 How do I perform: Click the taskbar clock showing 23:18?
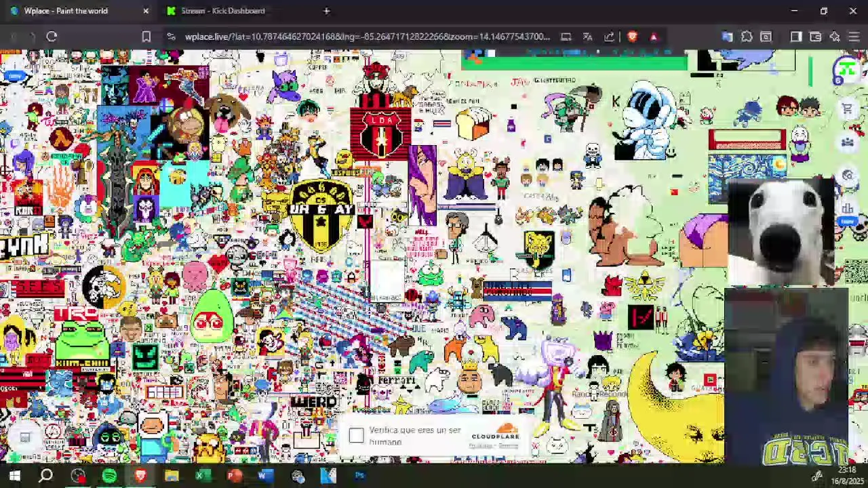[847, 470]
